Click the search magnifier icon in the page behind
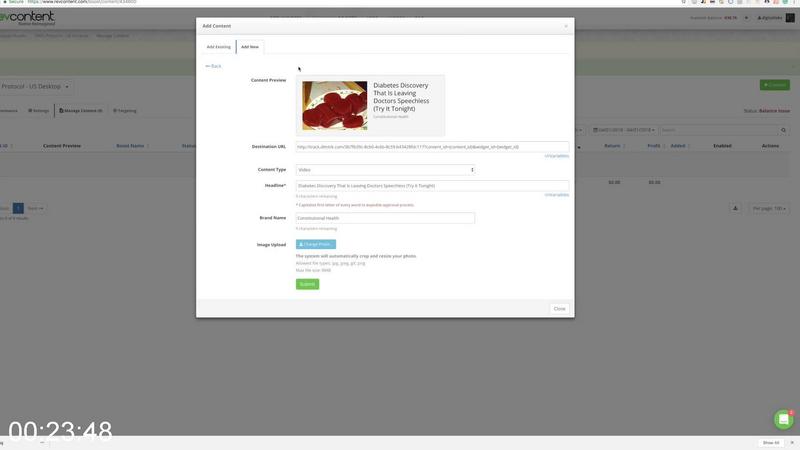 coord(784,130)
